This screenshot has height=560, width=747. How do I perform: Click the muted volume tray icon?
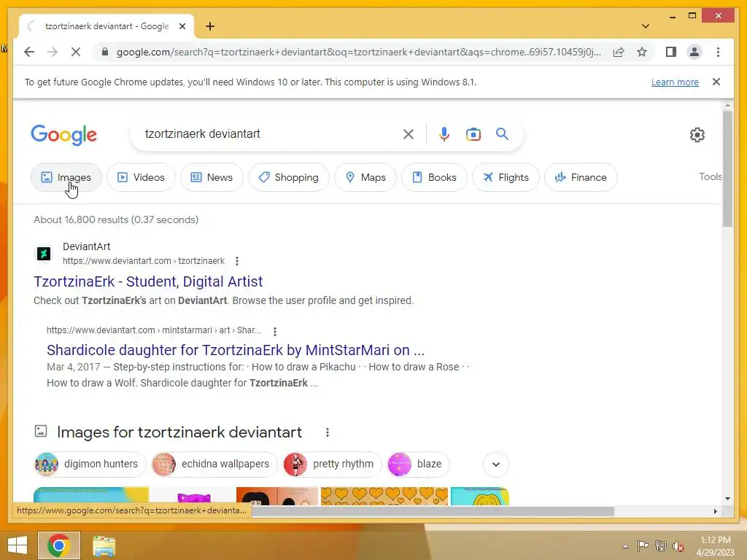pyautogui.click(x=678, y=546)
